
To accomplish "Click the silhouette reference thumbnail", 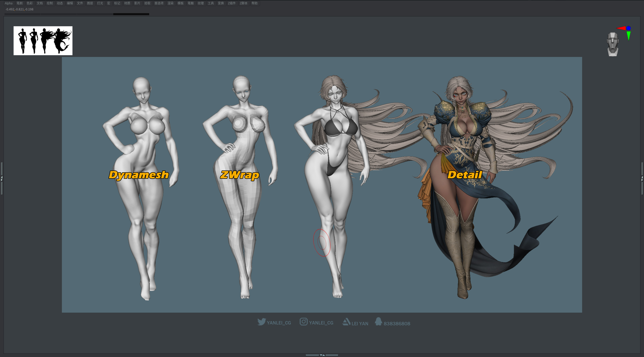I will click(x=43, y=41).
